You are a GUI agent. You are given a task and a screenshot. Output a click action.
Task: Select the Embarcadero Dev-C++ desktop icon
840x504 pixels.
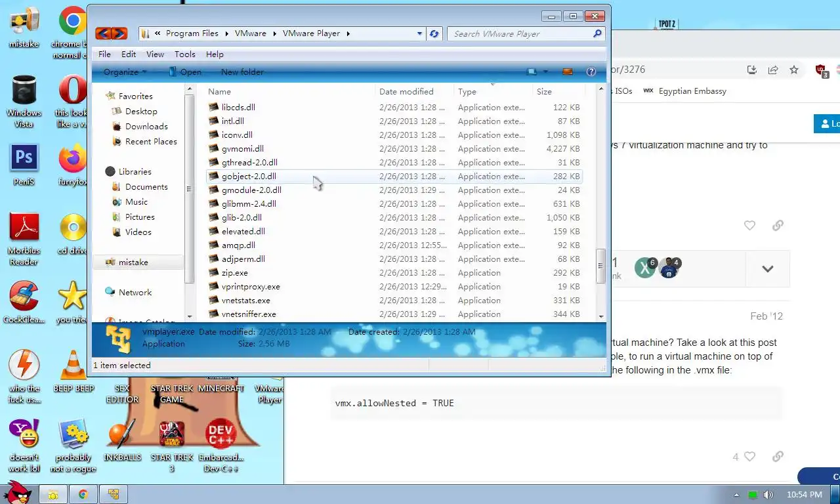(220, 446)
